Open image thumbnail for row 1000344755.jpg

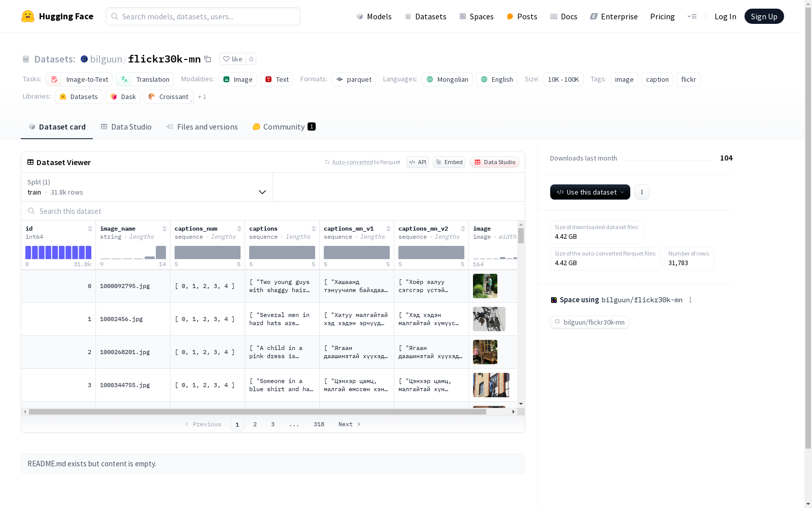(x=491, y=385)
